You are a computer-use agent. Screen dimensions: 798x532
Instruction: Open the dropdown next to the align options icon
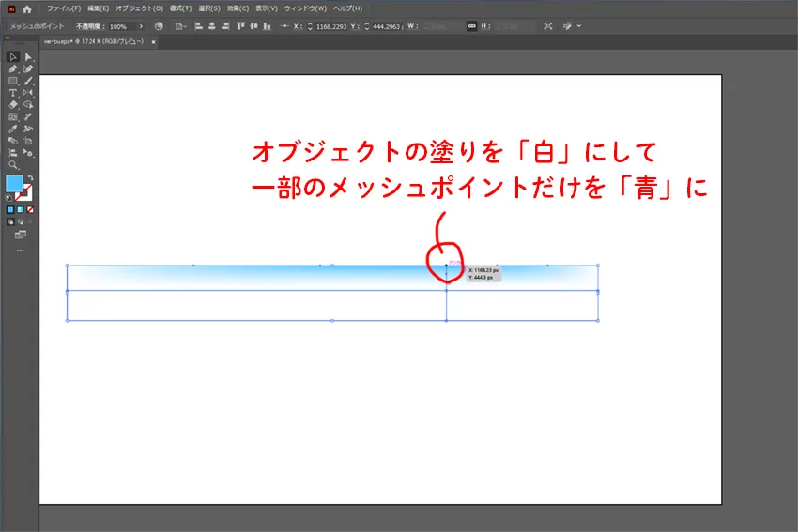185,26
